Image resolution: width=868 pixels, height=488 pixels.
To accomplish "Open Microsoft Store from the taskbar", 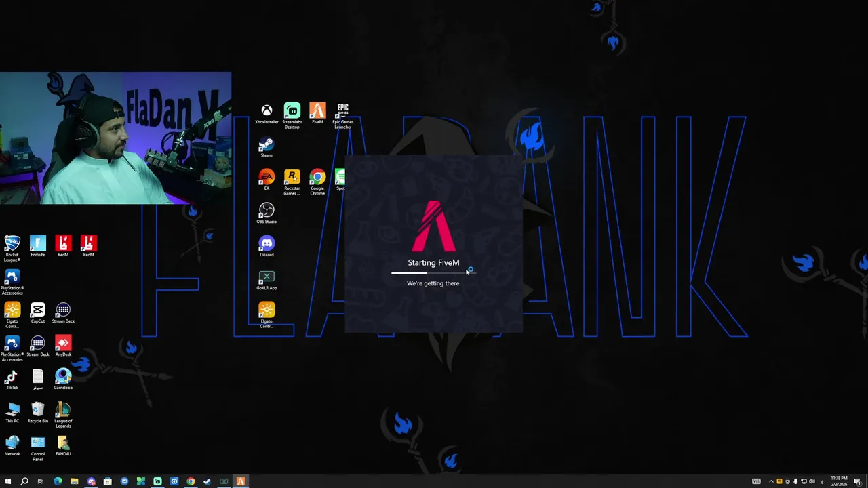I will point(107,481).
